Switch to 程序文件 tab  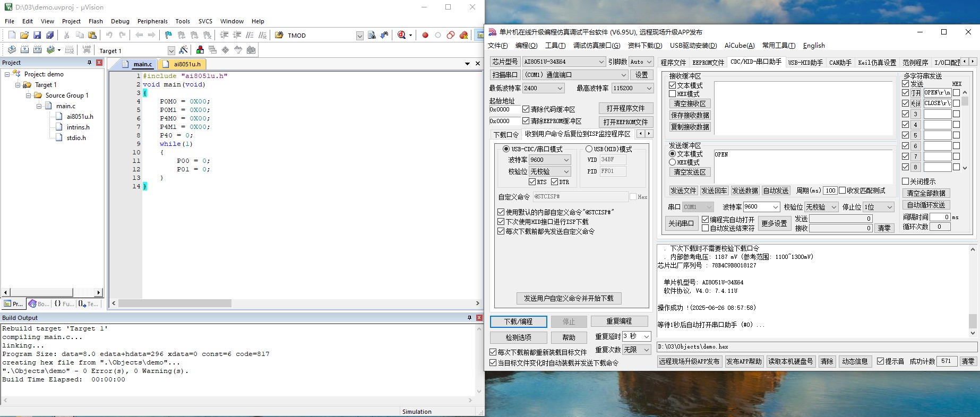(673, 63)
